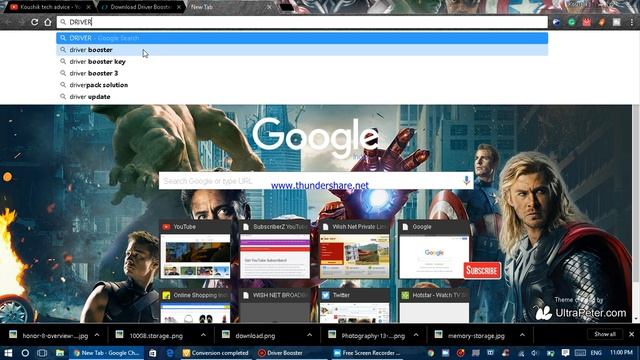Choose the 'driver update' suggestion
Image resolution: width=640 pixels, height=360 pixels.
pos(302,97)
